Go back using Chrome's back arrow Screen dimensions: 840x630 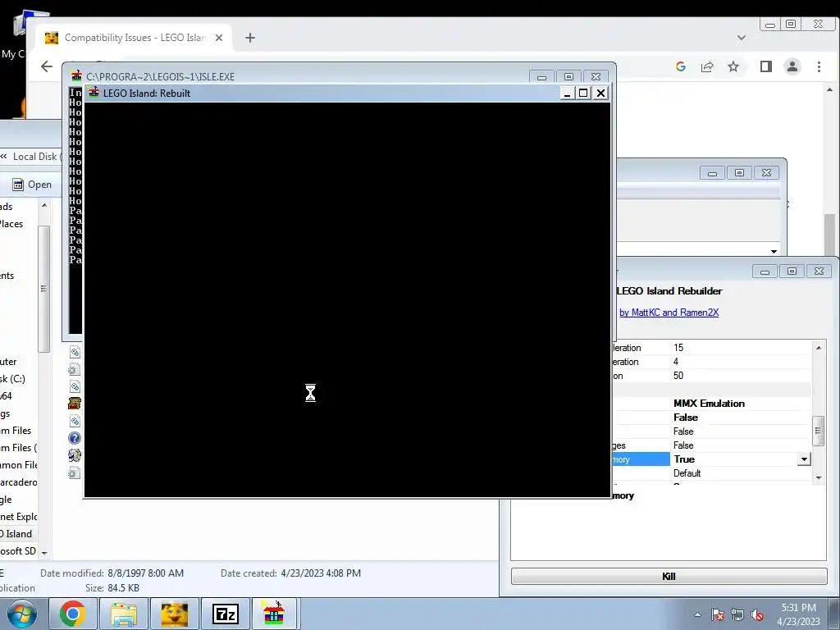click(47, 66)
